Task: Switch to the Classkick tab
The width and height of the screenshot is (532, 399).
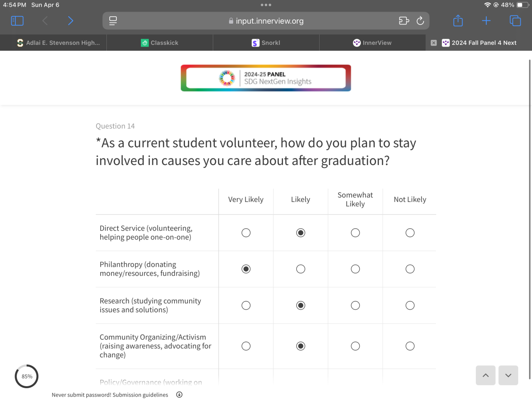Action: pos(160,43)
